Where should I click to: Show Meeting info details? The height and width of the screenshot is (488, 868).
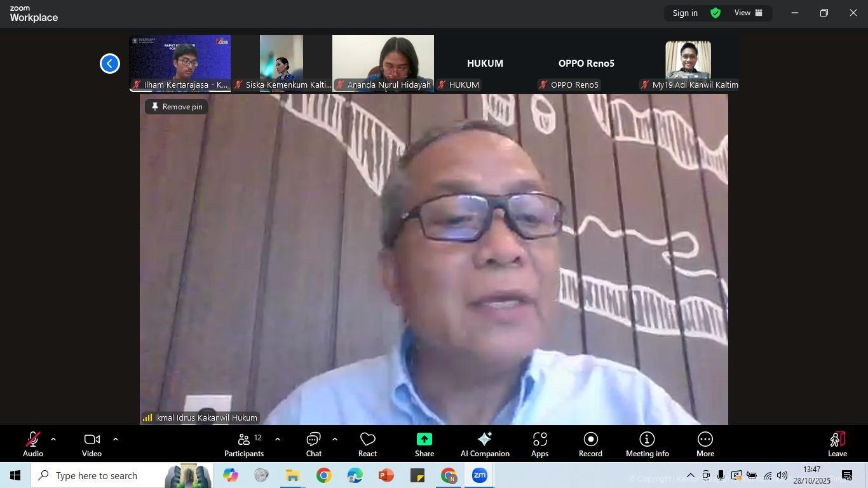click(x=647, y=445)
